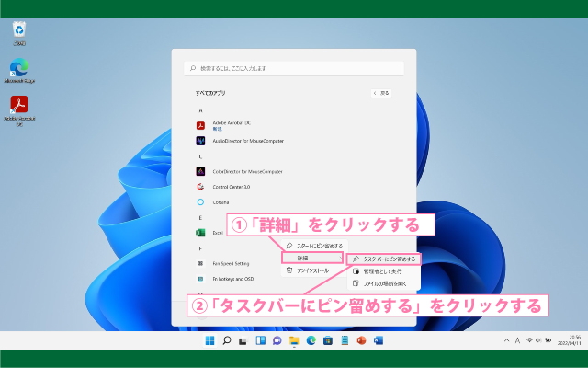Image resolution: width=588 pixels, height=368 pixels.
Task: Click the search box in Start menu
Action: [294, 68]
